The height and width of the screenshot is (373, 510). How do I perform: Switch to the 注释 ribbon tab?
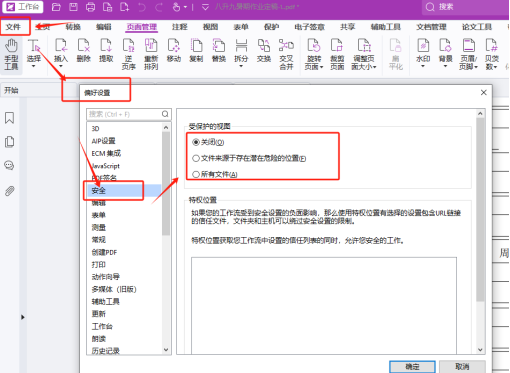(180, 27)
